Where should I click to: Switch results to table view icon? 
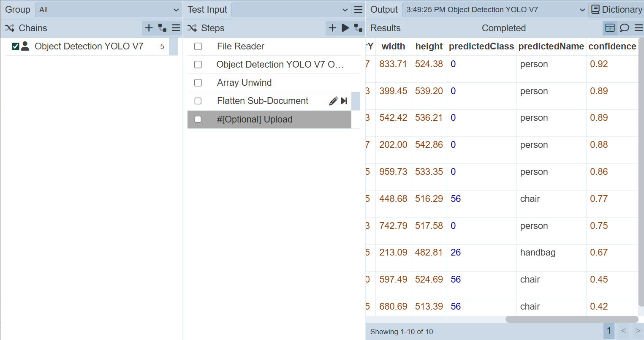pos(610,28)
